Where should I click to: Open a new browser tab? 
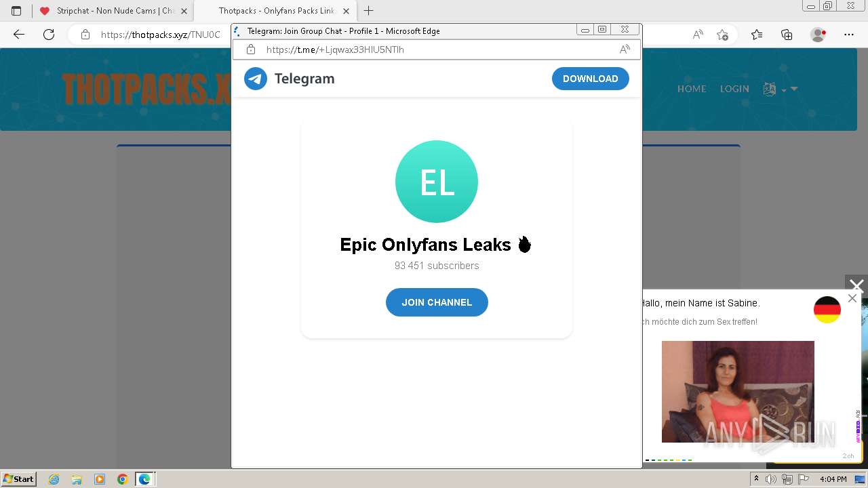click(x=369, y=11)
